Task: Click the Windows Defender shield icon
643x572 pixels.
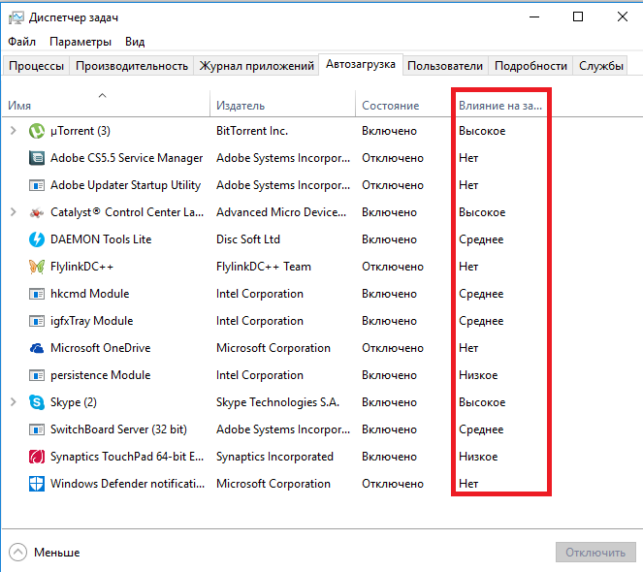Action: 36,484
